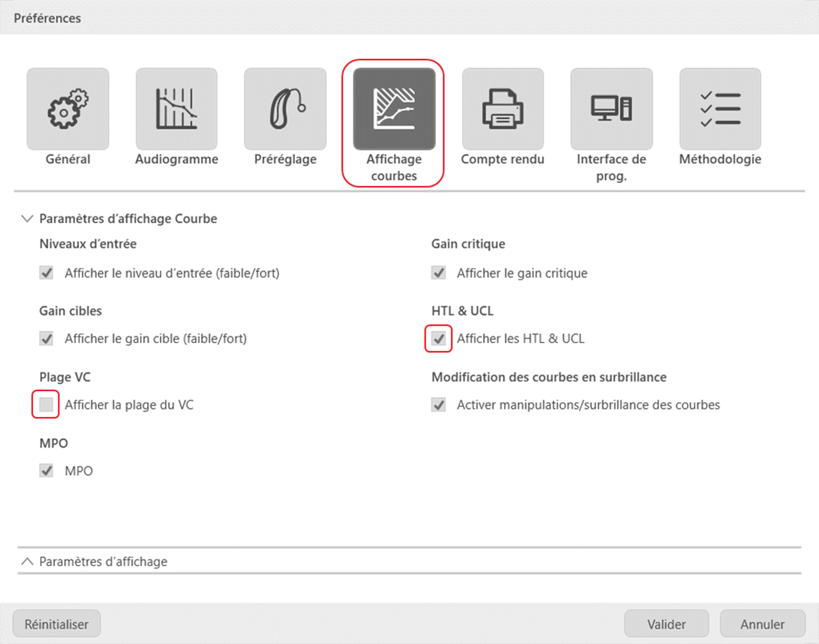Screen dimensions: 819x644
Task: Expand Paramètres d'affichage section chevron
Action: [27, 561]
